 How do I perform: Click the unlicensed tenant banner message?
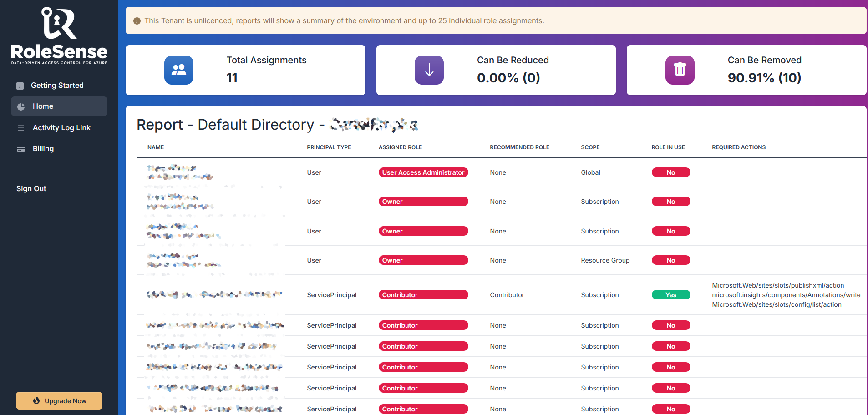[344, 21]
